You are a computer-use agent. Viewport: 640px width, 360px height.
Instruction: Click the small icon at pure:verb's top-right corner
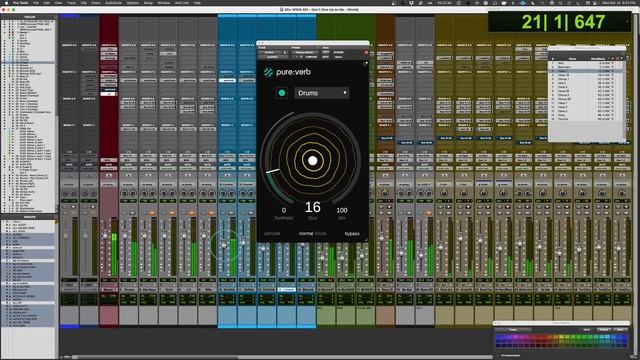tap(365, 64)
